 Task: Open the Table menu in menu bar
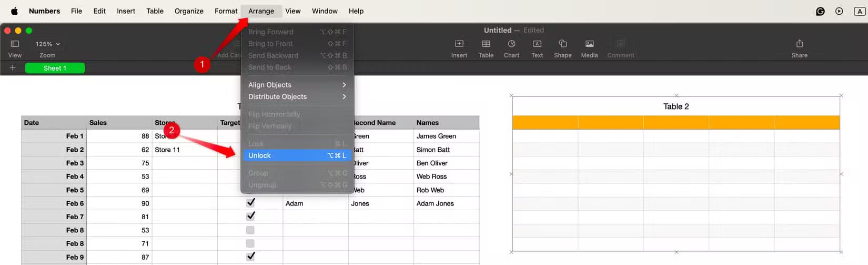click(x=155, y=11)
